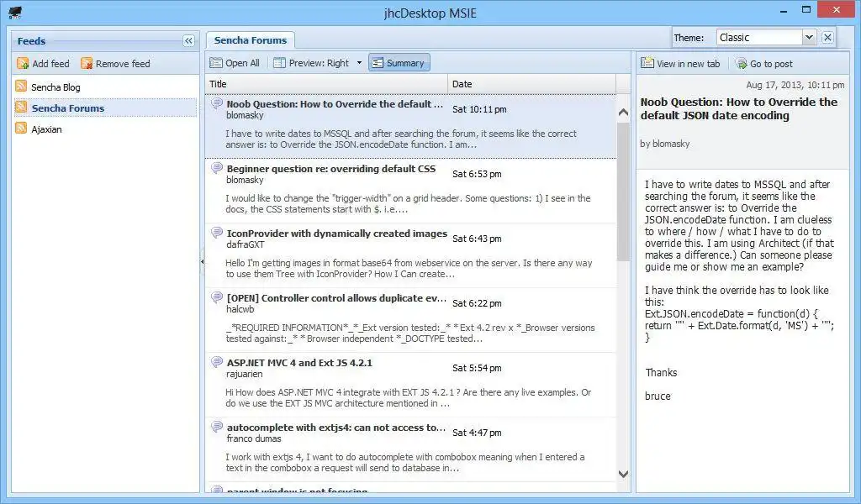861x504 pixels.
Task: Select post 'Beginner question re: overriding default CSS'
Action: pos(331,169)
